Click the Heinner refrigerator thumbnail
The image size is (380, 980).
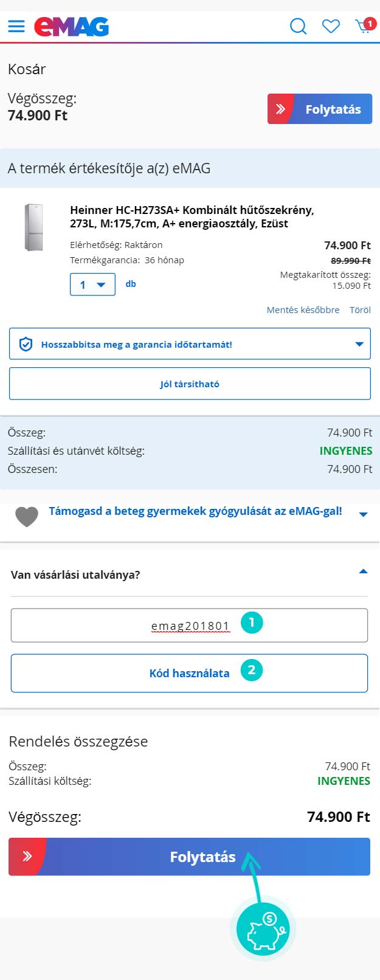[x=33, y=227]
